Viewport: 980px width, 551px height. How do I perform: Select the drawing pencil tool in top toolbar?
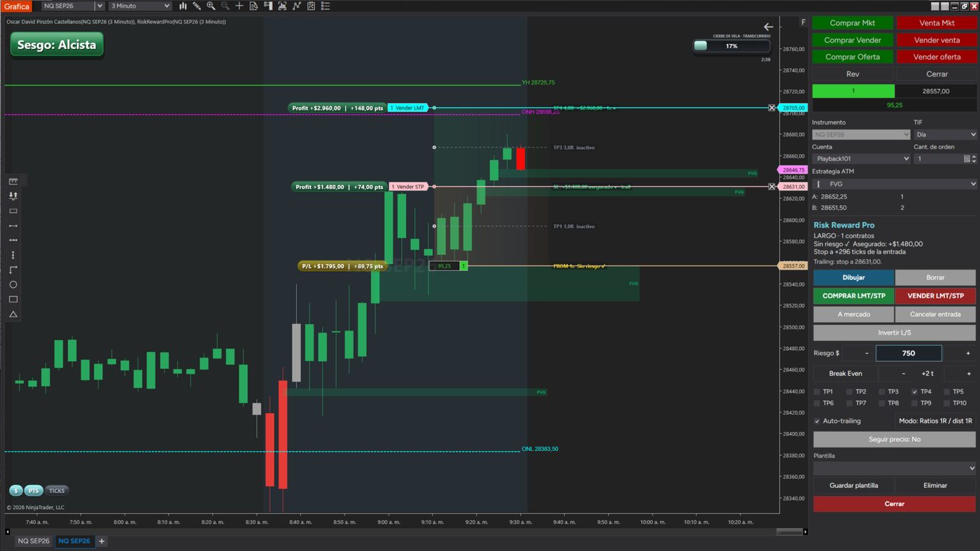197,6
